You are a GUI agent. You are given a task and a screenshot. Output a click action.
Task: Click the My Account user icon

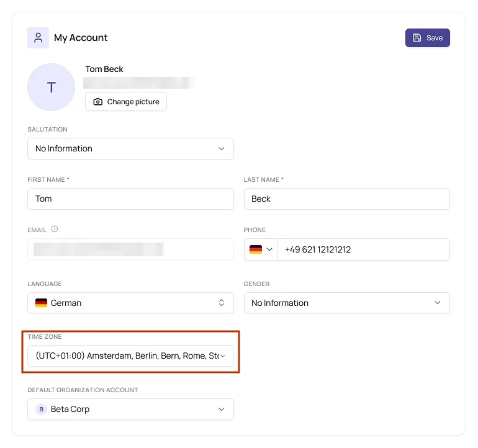38,38
